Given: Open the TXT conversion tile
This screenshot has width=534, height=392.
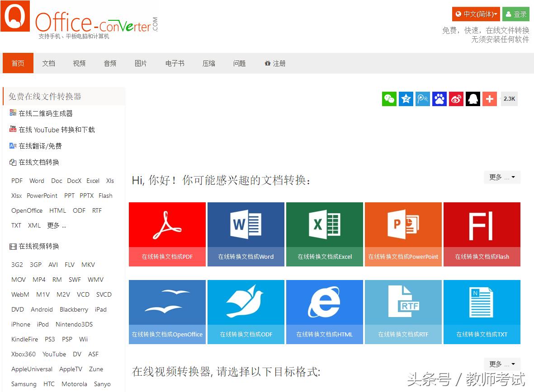Looking at the screenshot, I should 482,312.
